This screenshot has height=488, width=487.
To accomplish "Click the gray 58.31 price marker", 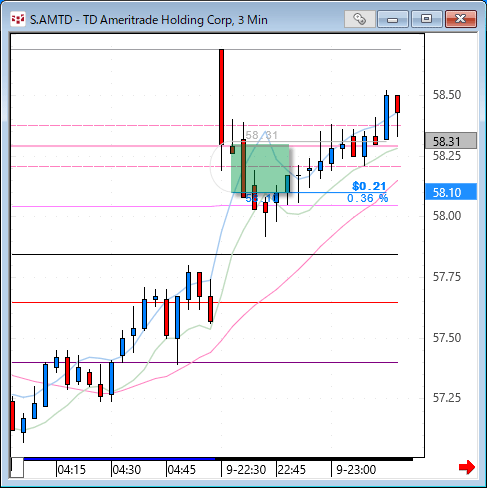I will click(451, 141).
